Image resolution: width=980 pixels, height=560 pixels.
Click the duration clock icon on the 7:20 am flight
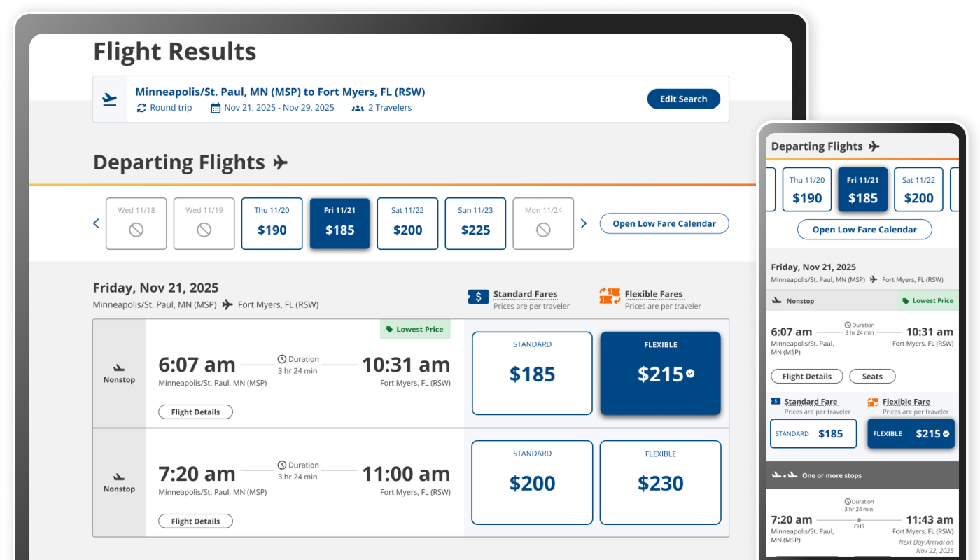282,465
